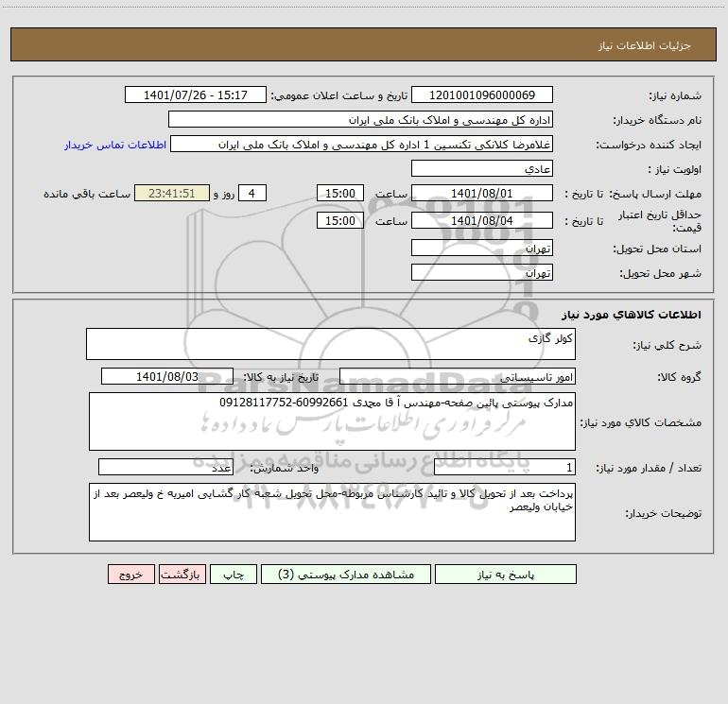Select the شماره نیاز field 1201001096000069
This screenshot has width=728, height=704.
pos(482,94)
